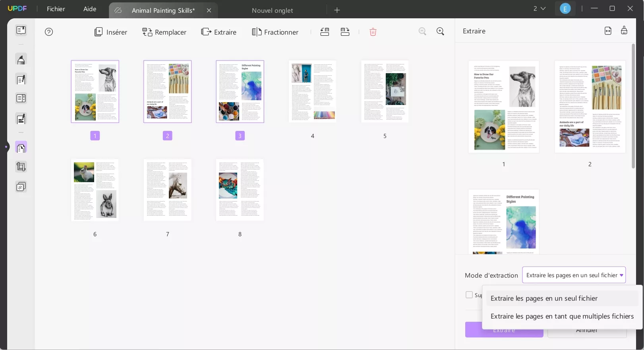Click the purple page number badge 3
This screenshot has height=350, width=644.
tap(240, 136)
